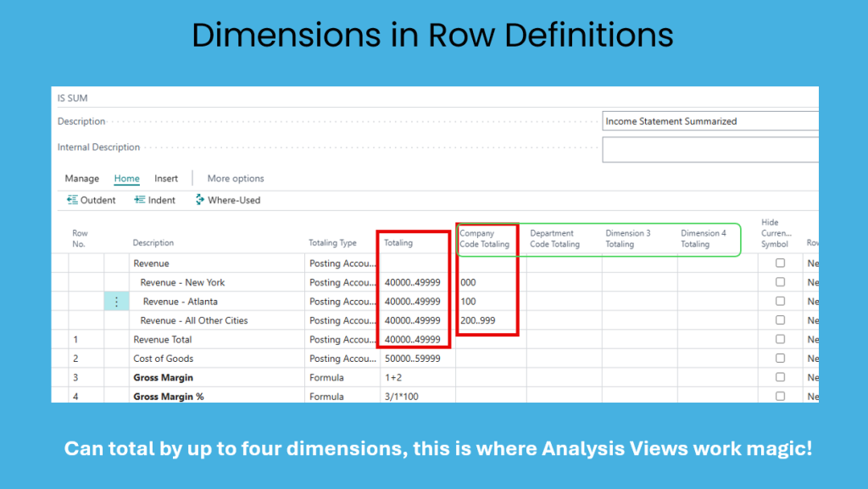The image size is (868, 489).
Task: Open the three-dot menu on Revenue - Atlanta row
Action: pos(117,302)
